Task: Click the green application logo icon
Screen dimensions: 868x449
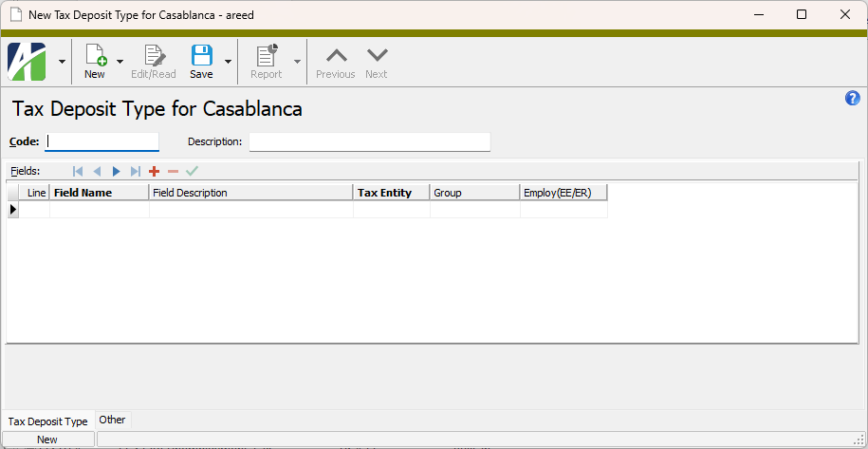Action: click(27, 61)
